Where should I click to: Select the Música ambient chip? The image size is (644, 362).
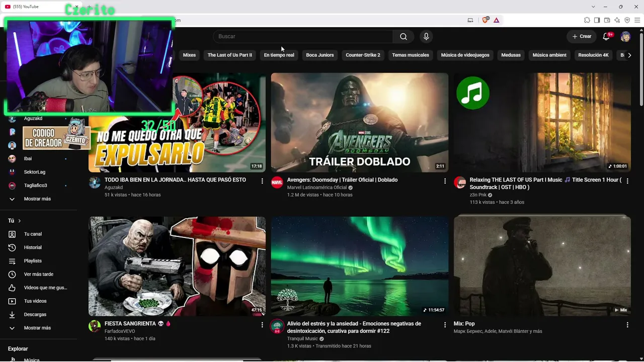[549, 55]
